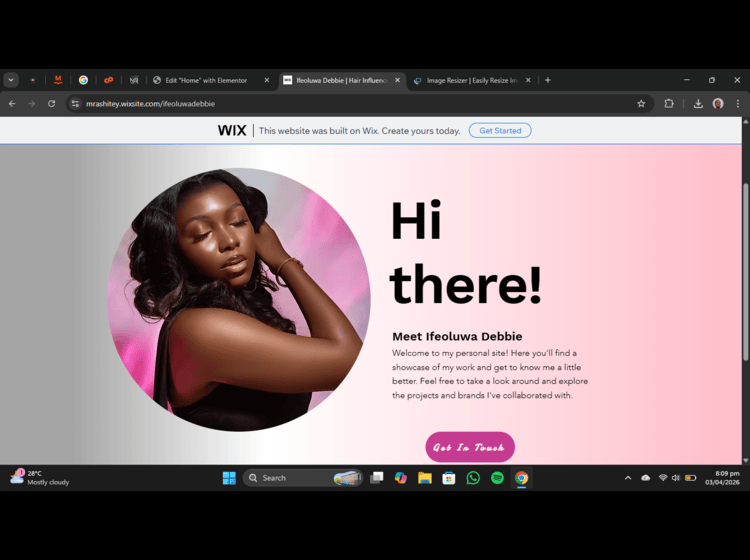The image size is (750, 560).
Task: Expand the tab search dropdown arrow
Action: click(x=11, y=80)
